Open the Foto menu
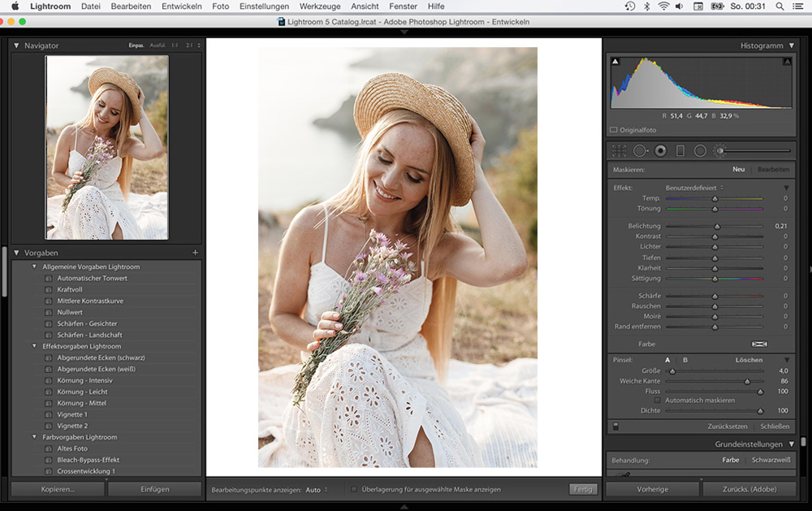 coord(221,6)
